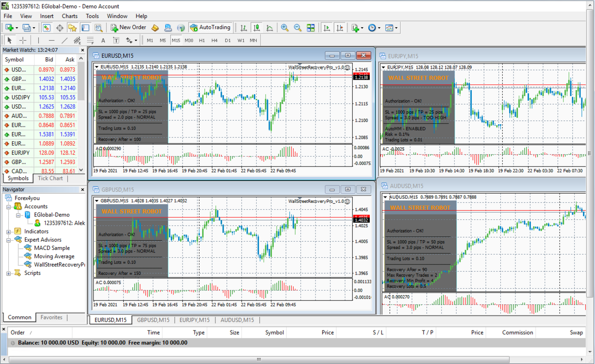This screenshot has width=595, height=364.
Task: Select the Equidistant Channel tool
Action: 77,40
